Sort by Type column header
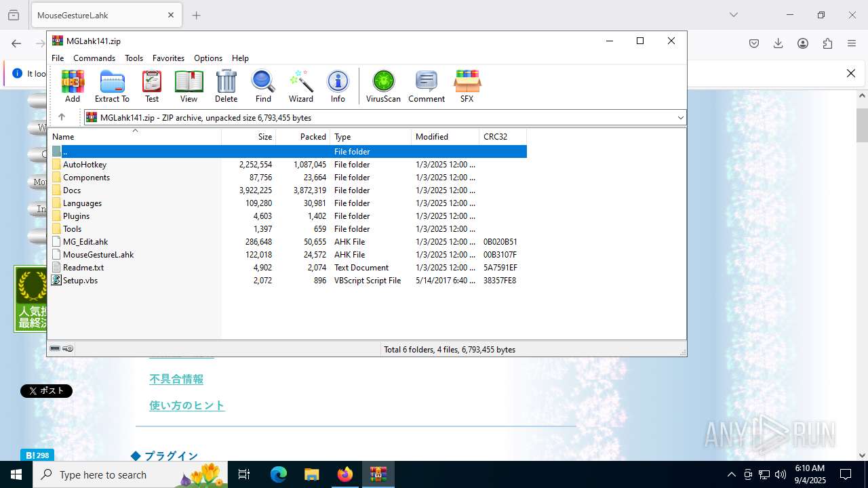 (x=371, y=137)
